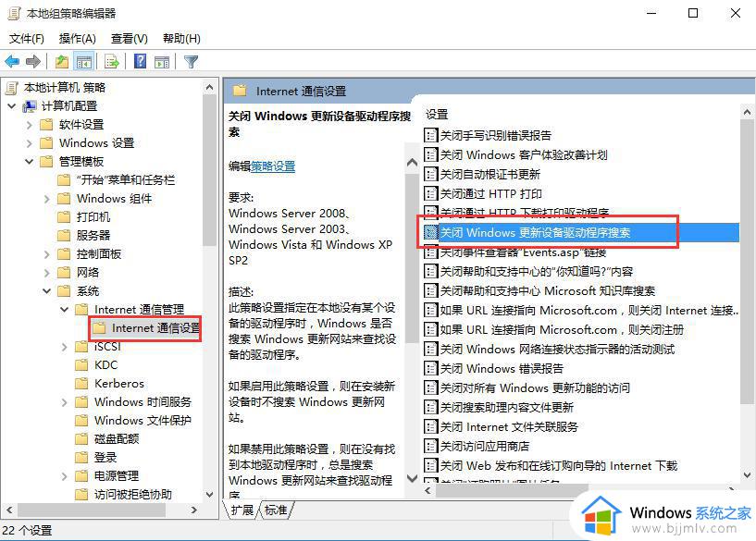Click the policy icon for 关闭 Internet 文件关联服务
The height and width of the screenshot is (541, 756).
point(430,426)
